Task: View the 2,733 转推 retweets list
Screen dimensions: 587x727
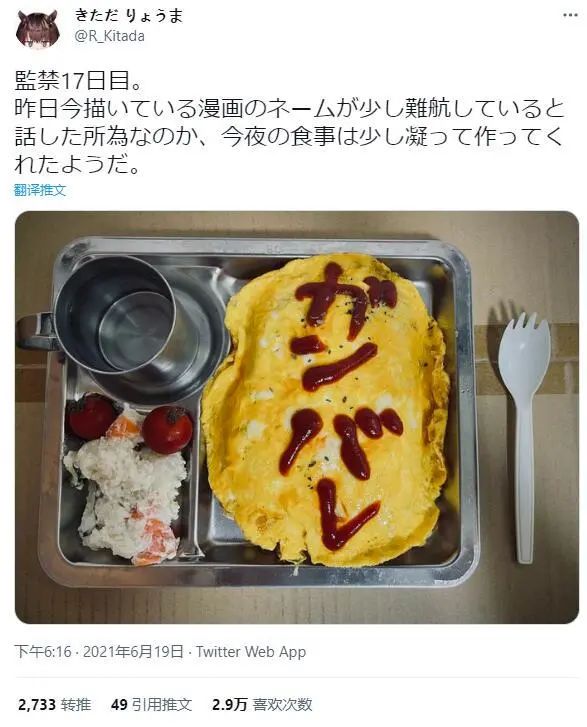Action: point(54,705)
